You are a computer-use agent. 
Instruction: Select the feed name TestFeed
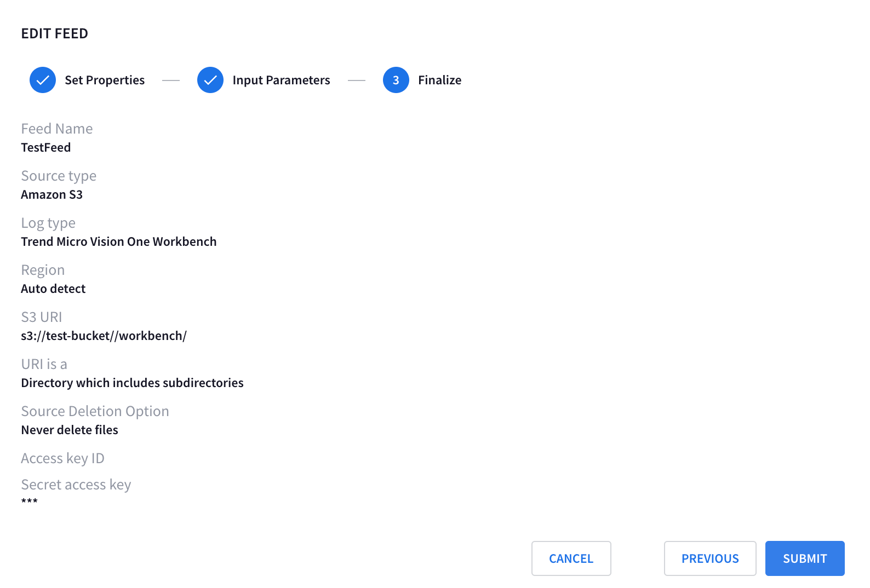pos(45,147)
